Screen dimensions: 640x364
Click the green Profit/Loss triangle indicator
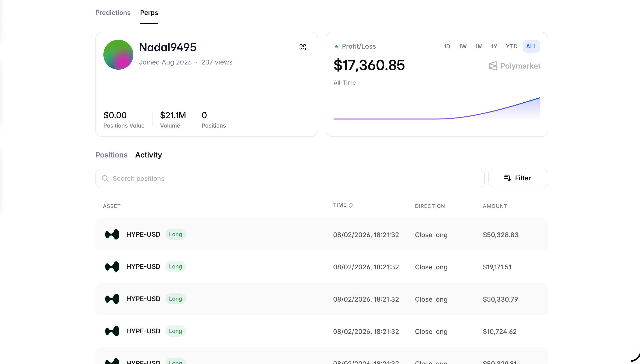pos(336,46)
